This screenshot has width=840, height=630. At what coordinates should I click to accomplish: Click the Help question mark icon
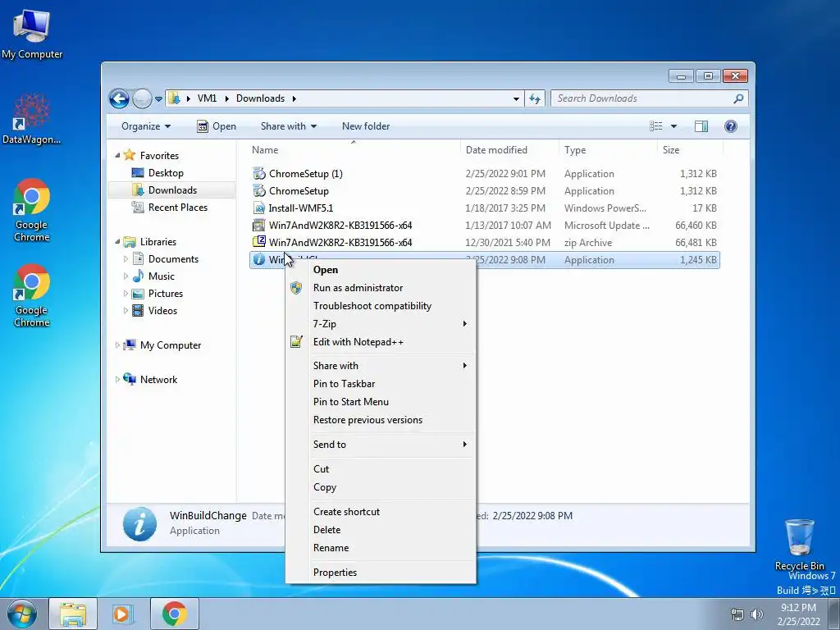pyautogui.click(x=731, y=126)
